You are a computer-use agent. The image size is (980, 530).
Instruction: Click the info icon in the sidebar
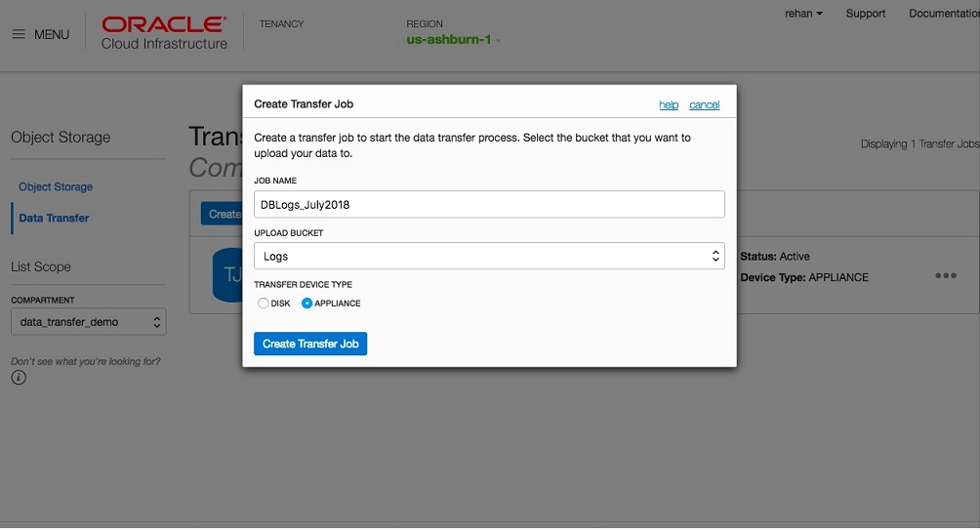(x=19, y=378)
